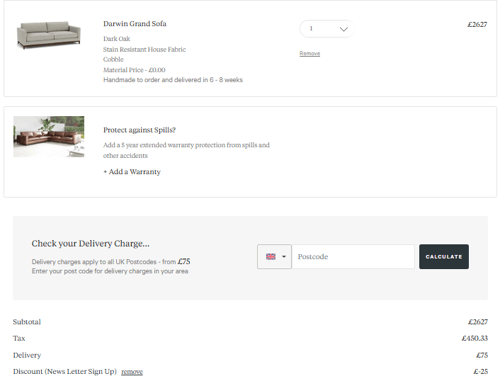
Task: Click the discount amount £-25
Action: tap(481, 371)
